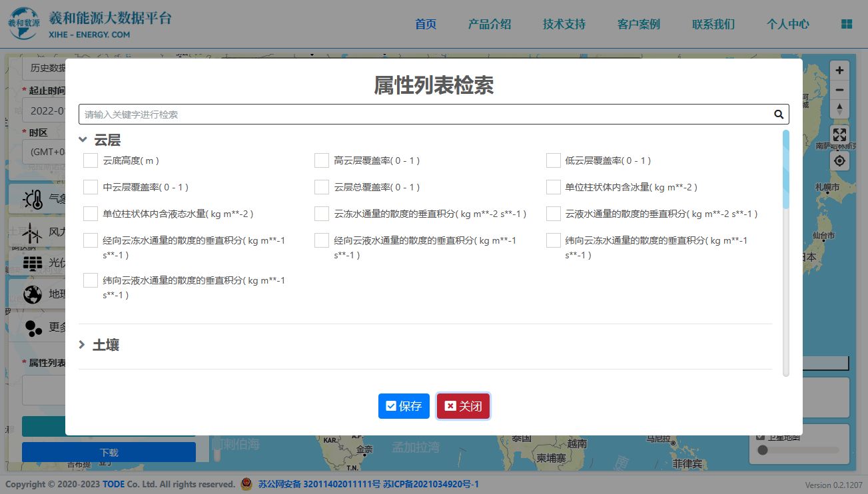
Task: Toggle fullscreen map view icon
Action: click(839, 134)
